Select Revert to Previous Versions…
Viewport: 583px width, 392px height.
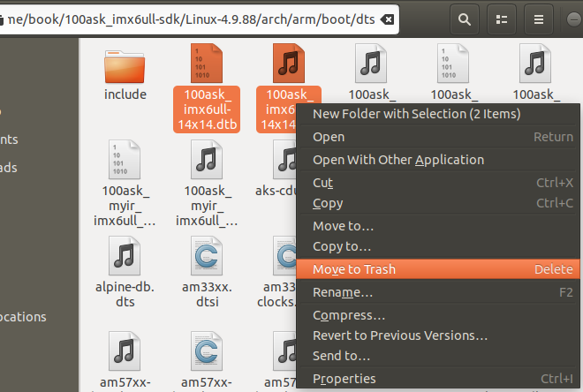click(x=438, y=335)
